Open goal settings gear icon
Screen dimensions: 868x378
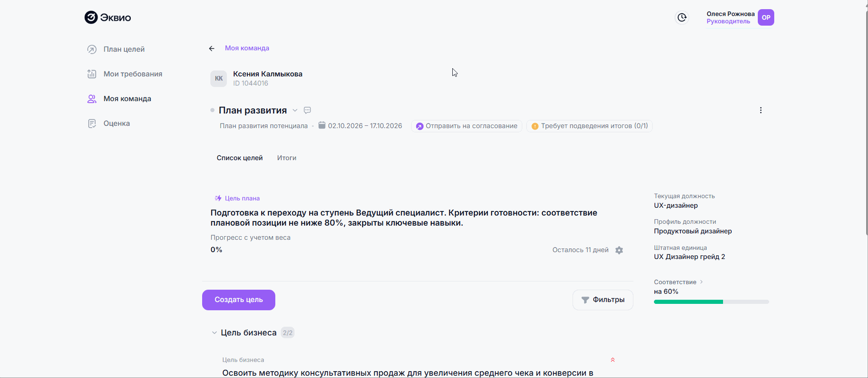(619, 250)
